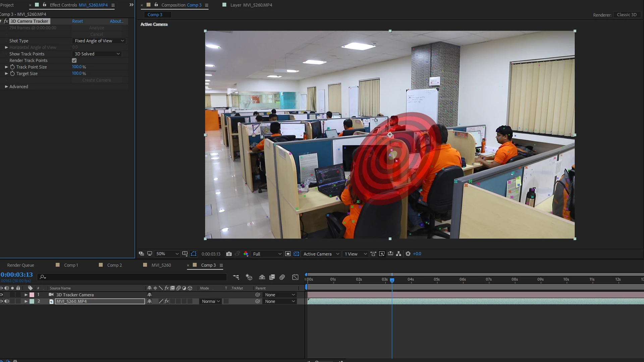Take a snapshot with the camera icon
The height and width of the screenshot is (362, 644).
(x=229, y=254)
